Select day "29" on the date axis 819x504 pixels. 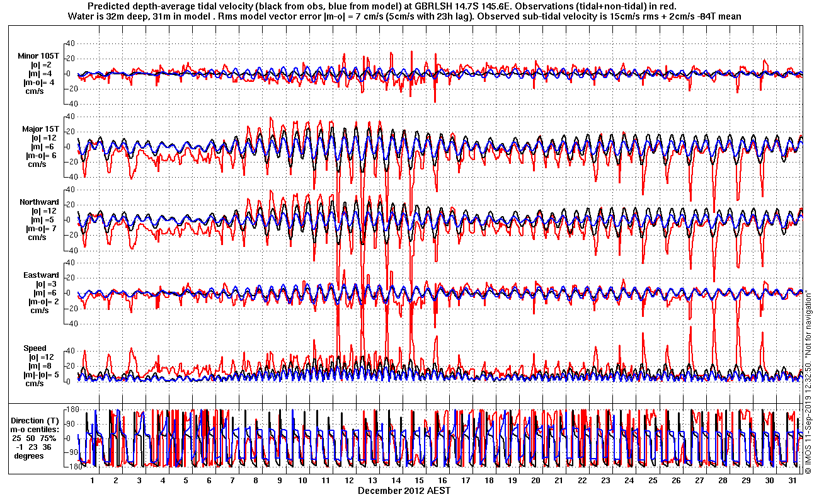(745, 480)
